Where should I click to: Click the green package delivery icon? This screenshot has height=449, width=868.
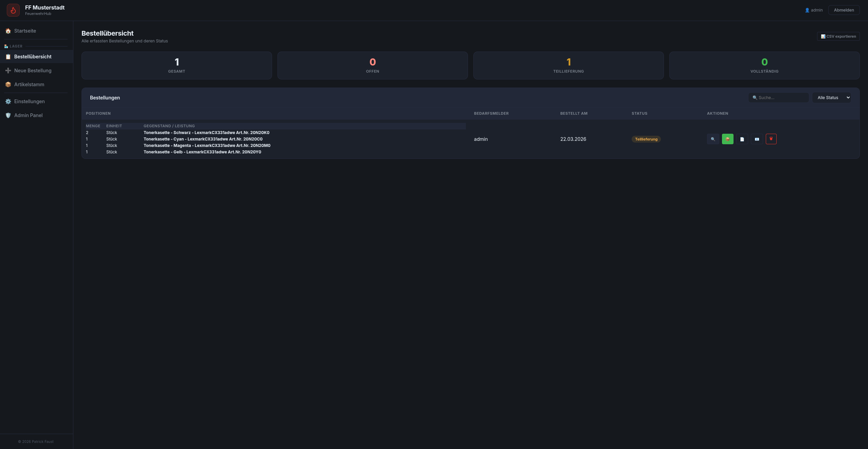click(727, 139)
